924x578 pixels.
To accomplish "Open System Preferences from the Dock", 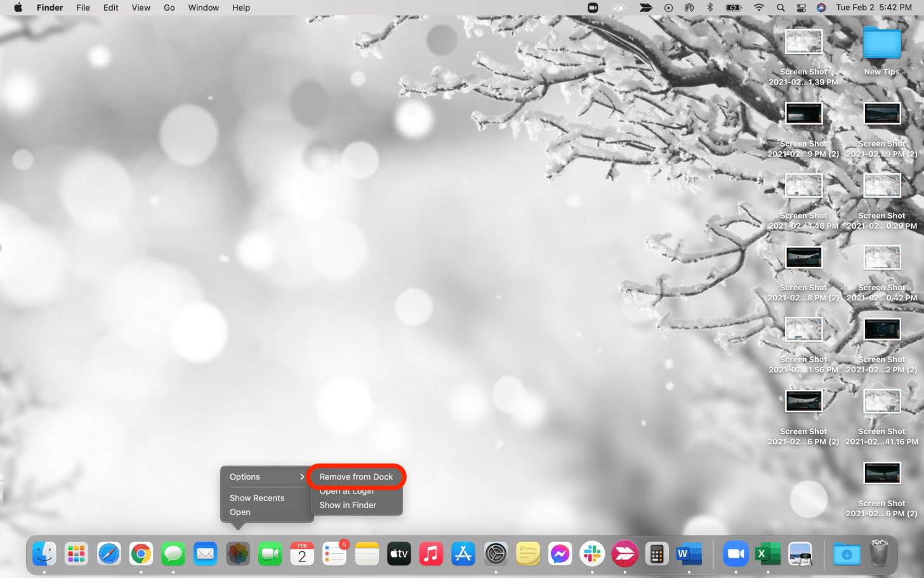I will pyautogui.click(x=496, y=553).
